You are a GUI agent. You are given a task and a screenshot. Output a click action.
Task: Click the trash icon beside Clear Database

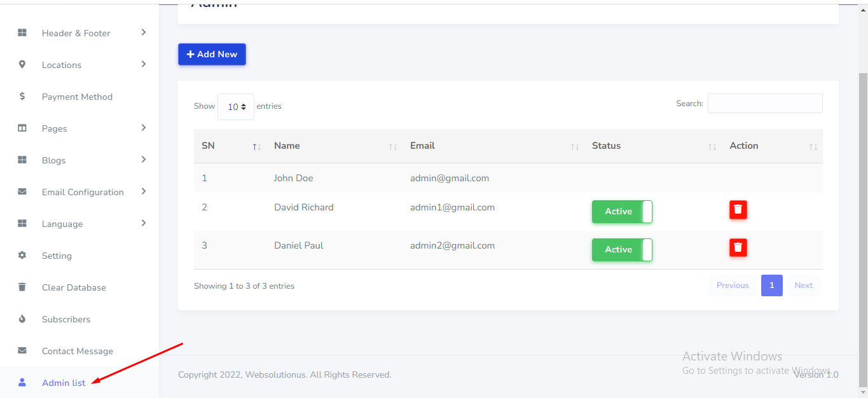[22, 287]
